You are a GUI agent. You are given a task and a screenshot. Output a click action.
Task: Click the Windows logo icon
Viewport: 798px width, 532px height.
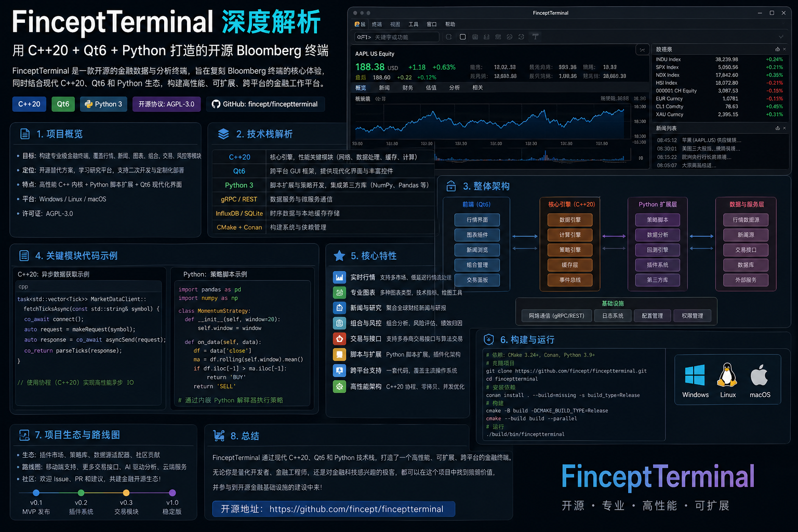pos(695,375)
